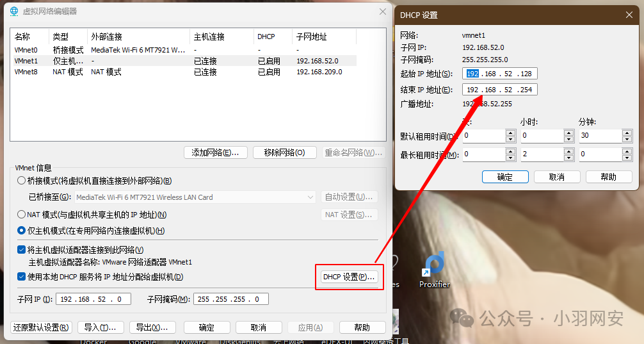The width and height of the screenshot is (644, 344).
Task: Click the starting IP address field
Action: click(x=500, y=74)
